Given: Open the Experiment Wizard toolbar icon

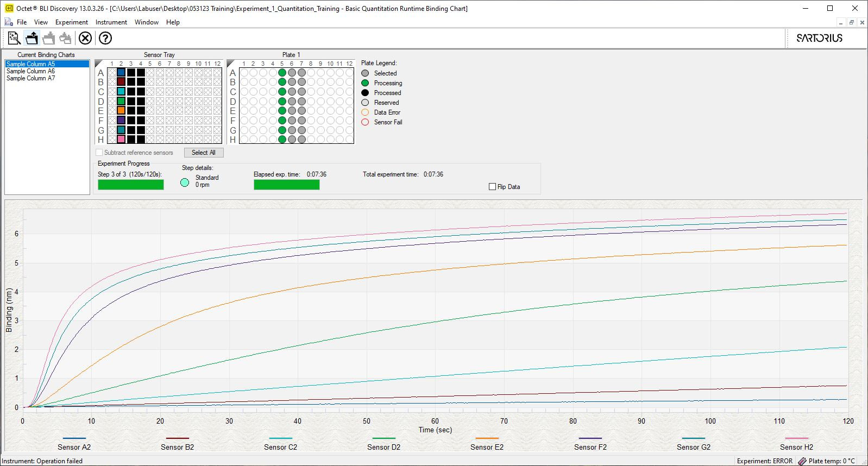Looking at the screenshot, I should [14, 37].
